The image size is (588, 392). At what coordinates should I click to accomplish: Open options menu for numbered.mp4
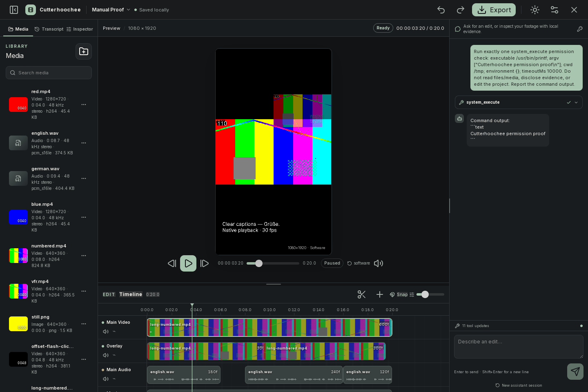(x=84, y=256)
